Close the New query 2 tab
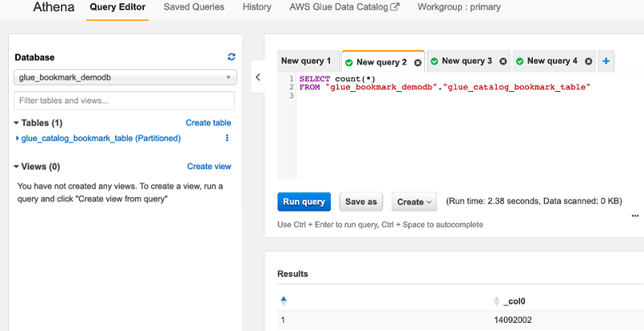644x331 pixels. click(418, 62)
